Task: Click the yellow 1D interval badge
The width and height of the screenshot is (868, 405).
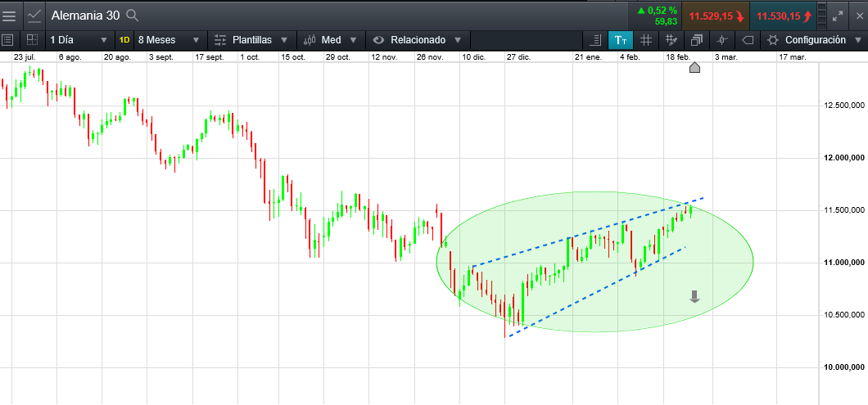Action: tap(124, 40)
